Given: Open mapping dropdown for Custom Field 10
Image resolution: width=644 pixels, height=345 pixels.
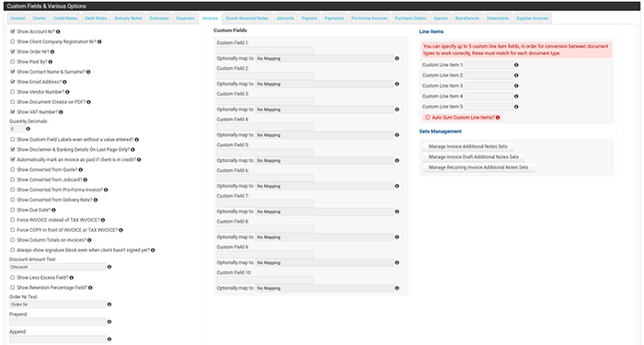Looking at the screenshot, I should 325,288.
